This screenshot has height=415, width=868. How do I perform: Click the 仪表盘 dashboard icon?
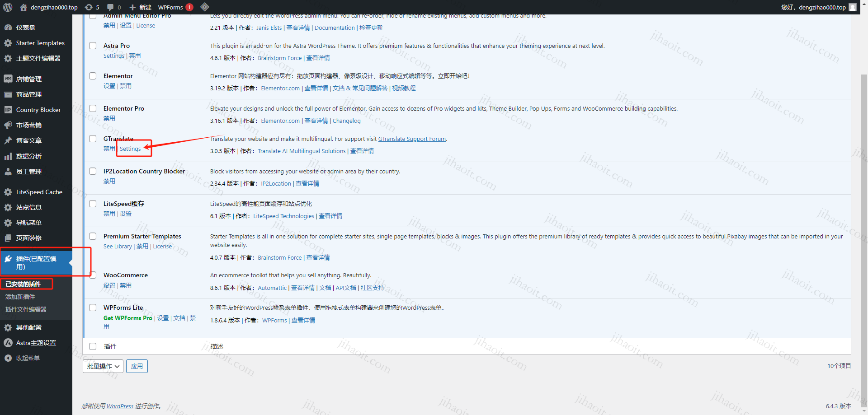pyautogui.click(x=8, y=28)
